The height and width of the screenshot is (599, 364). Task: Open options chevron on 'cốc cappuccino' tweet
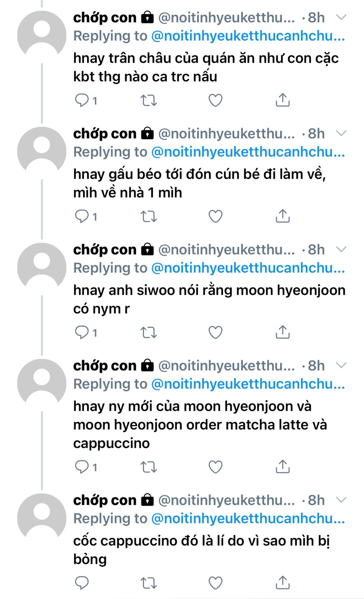point(342,500)
